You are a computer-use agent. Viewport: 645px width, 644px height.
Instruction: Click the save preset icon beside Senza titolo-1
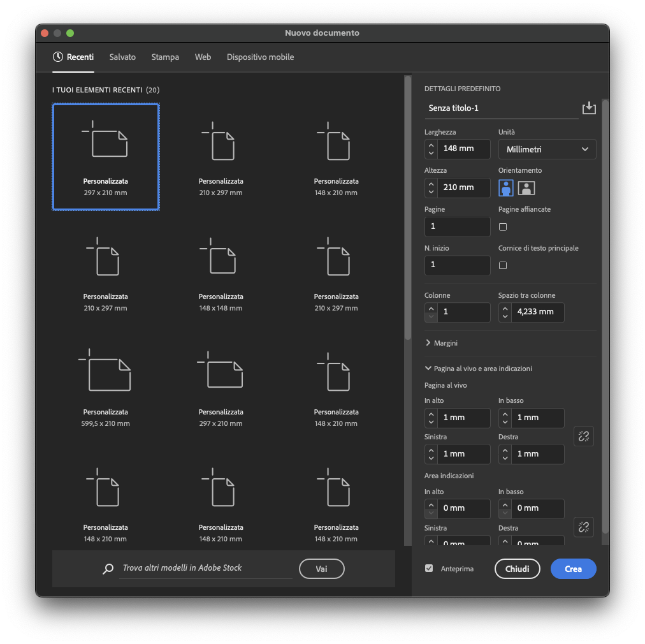[589, 108]
